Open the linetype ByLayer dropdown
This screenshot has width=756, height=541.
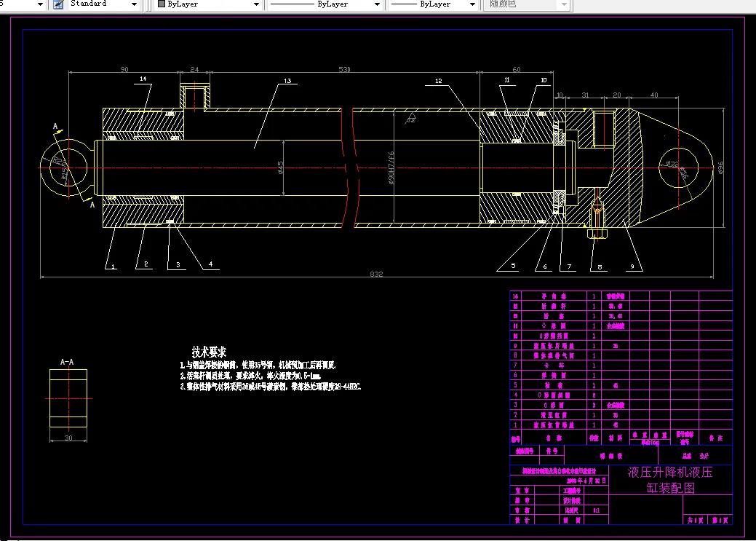pos(325,4)
